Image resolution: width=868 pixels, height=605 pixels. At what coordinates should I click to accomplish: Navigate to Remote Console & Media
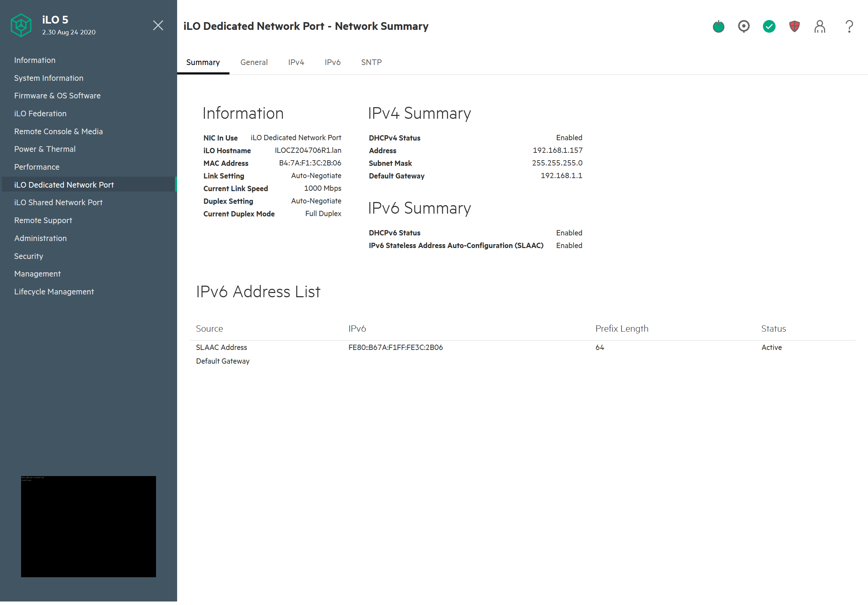pyautogui.click(x=59, y=131)
